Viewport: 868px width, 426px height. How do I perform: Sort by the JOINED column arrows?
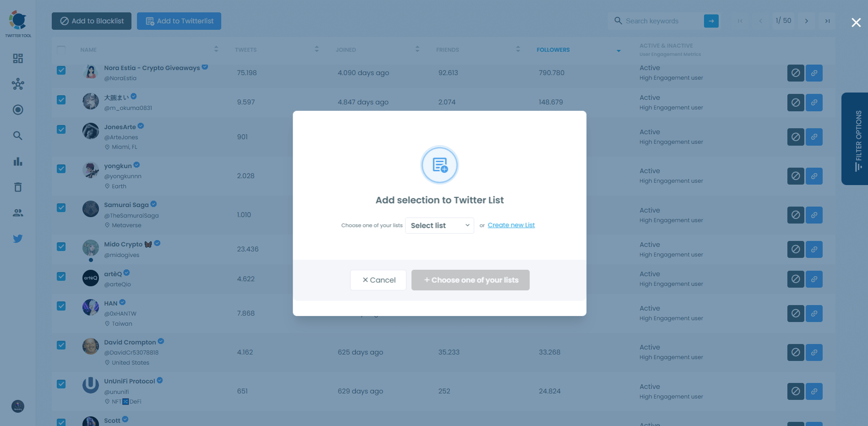point(417,49)
